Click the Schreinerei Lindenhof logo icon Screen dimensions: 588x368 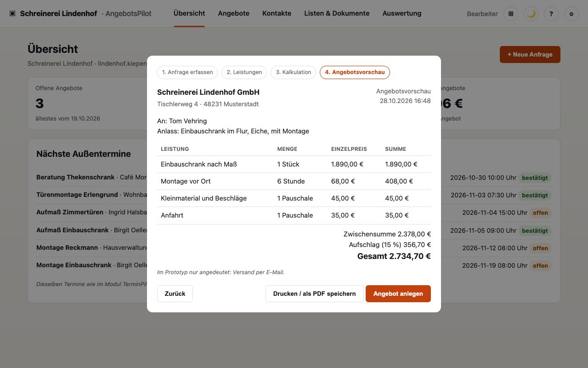[12, 14]
